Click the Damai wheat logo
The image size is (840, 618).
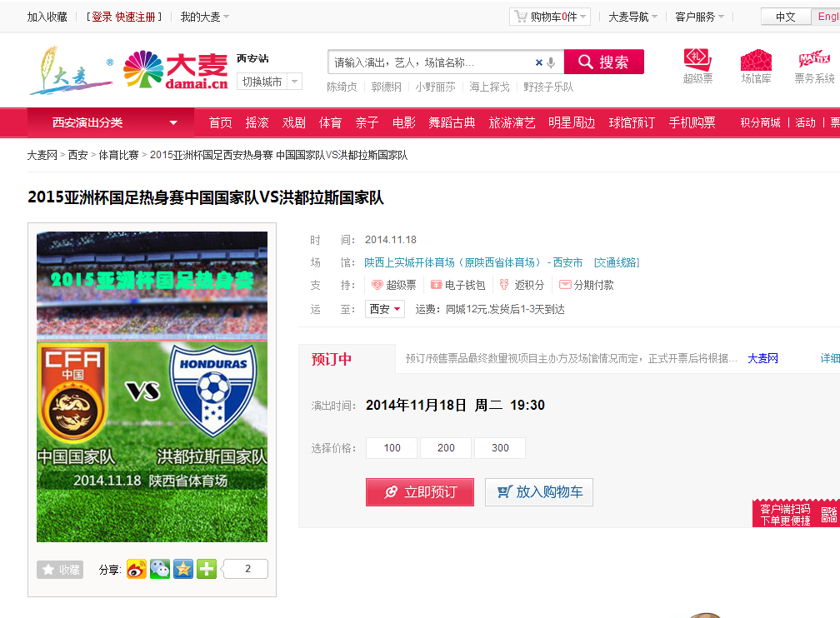[71, 71]
